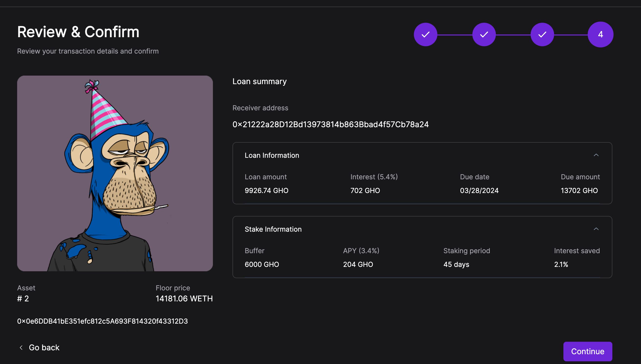The height and width of the screenshot is (364, 641).
Task: Click the Interest (5.4%) label
Action: pyautogui.click(x=374, y=177)
